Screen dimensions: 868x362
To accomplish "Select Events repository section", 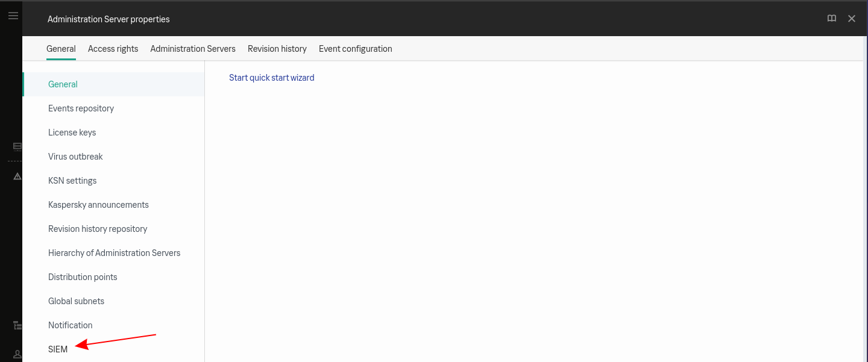I will (81, 108).
